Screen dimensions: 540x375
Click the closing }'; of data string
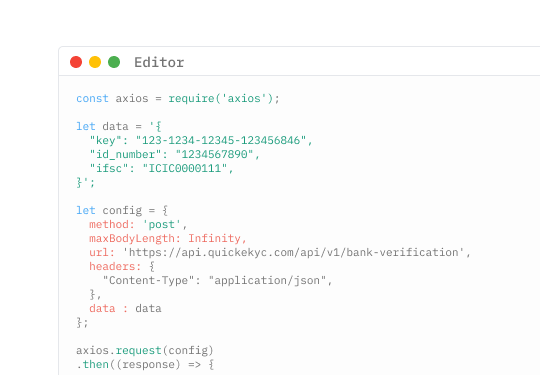(85, 183)
